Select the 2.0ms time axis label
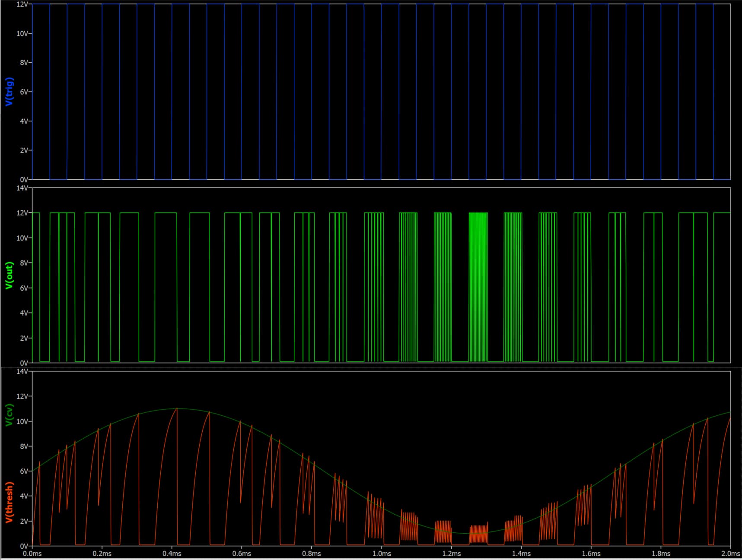This screenshot has height=560, width=742. 730,554
